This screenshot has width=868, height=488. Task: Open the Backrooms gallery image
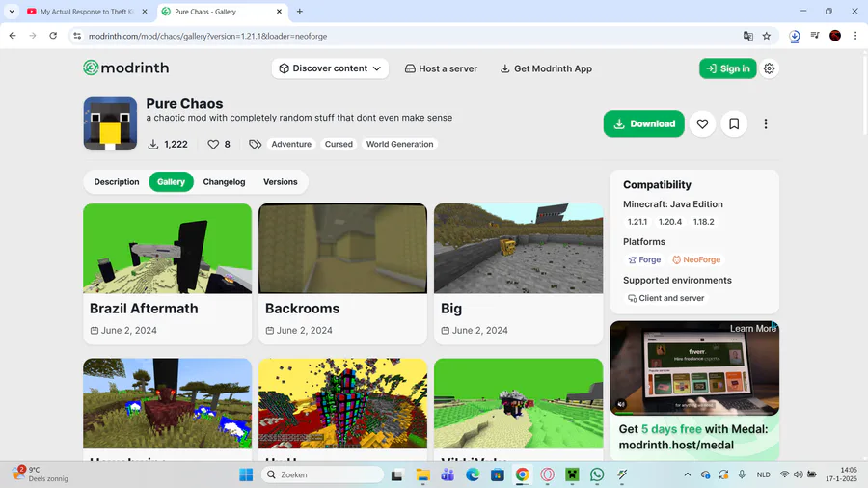coord(342,249)
